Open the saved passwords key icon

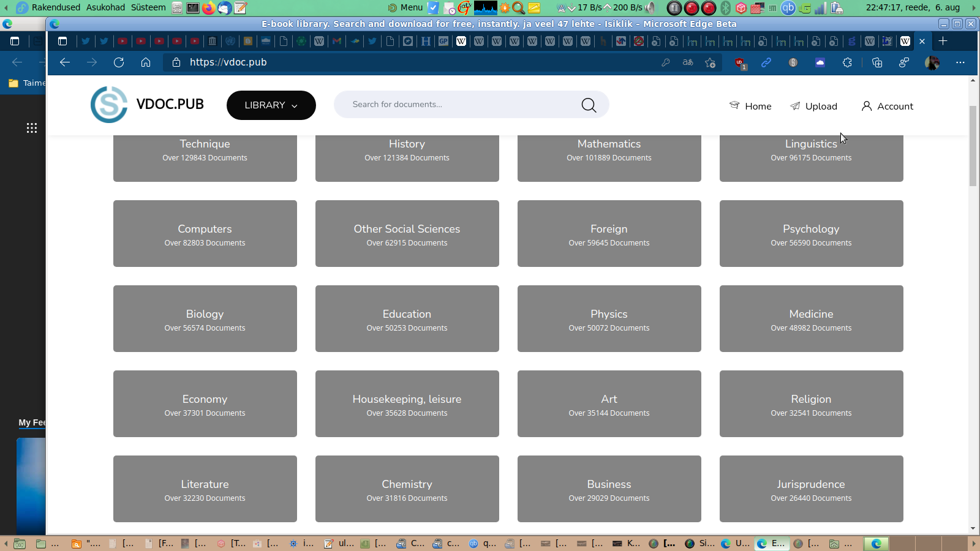(666, 62)
